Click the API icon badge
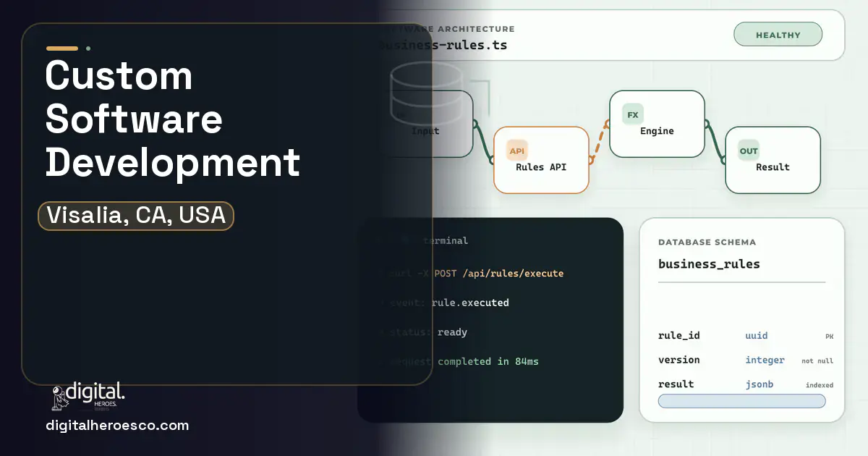This screenshot has height=456, width=868. 517,151
